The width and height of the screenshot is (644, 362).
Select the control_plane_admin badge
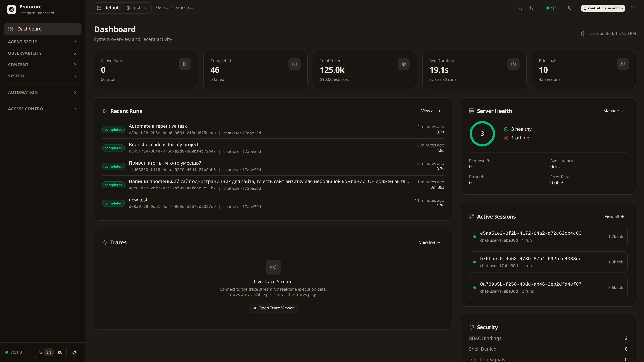point(603,8)
